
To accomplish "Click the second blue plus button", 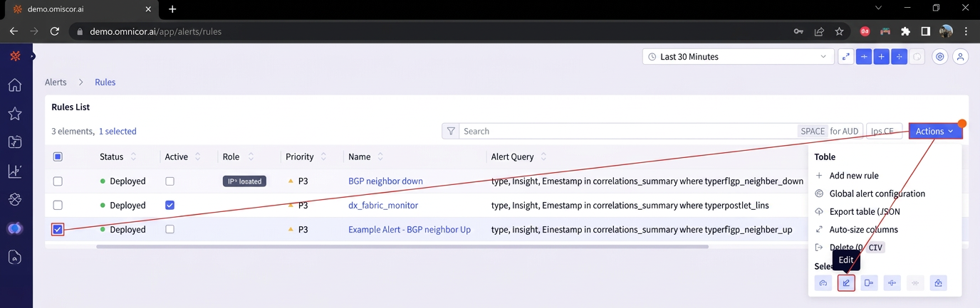I will tap(882, 57).
